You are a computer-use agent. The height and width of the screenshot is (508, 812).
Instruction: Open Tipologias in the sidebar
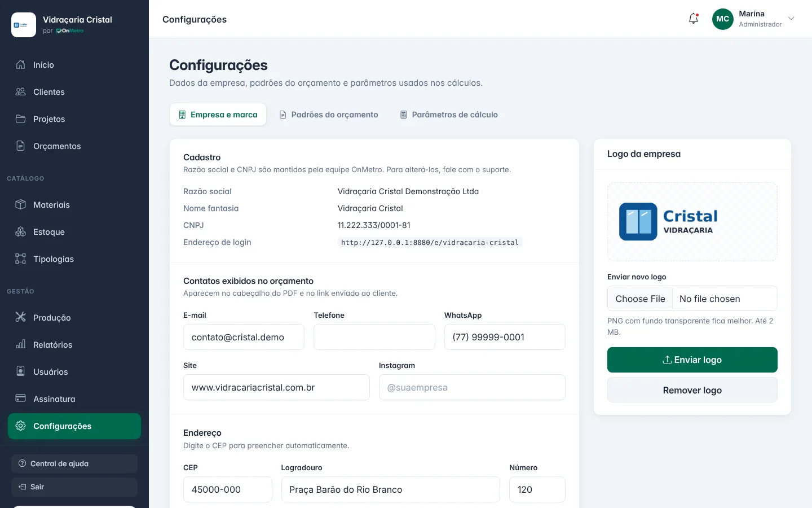(74, 259)
